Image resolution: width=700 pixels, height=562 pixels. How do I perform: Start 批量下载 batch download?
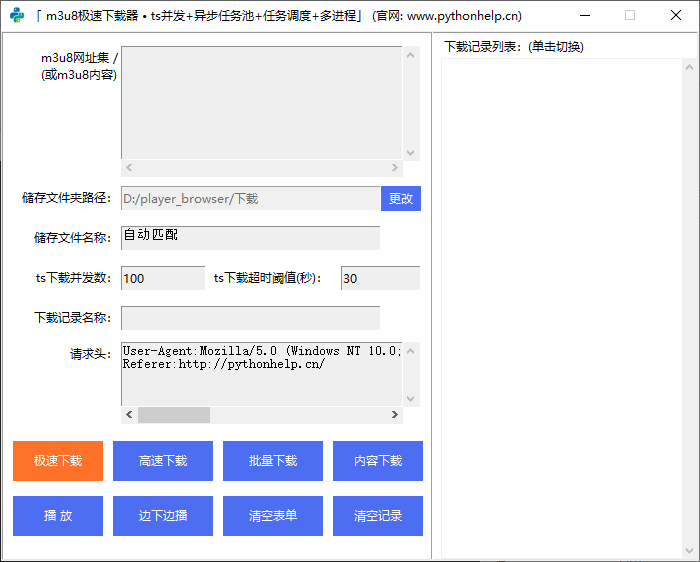tap(273, 461)
